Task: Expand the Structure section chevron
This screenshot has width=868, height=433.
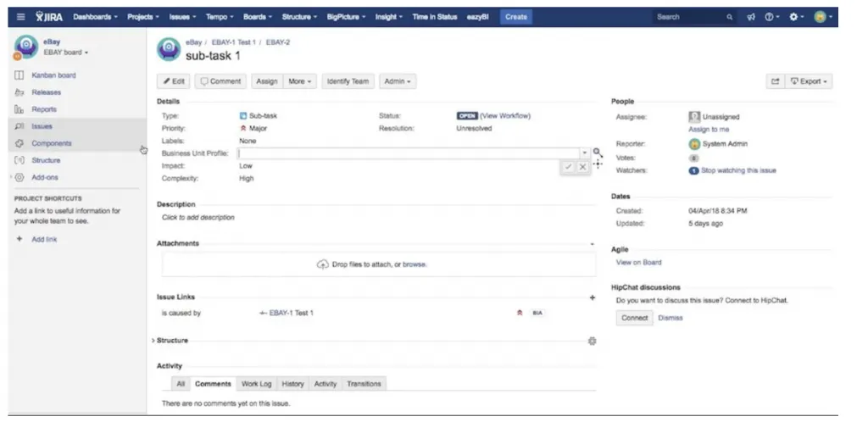Action: click(x=153, y=341)
